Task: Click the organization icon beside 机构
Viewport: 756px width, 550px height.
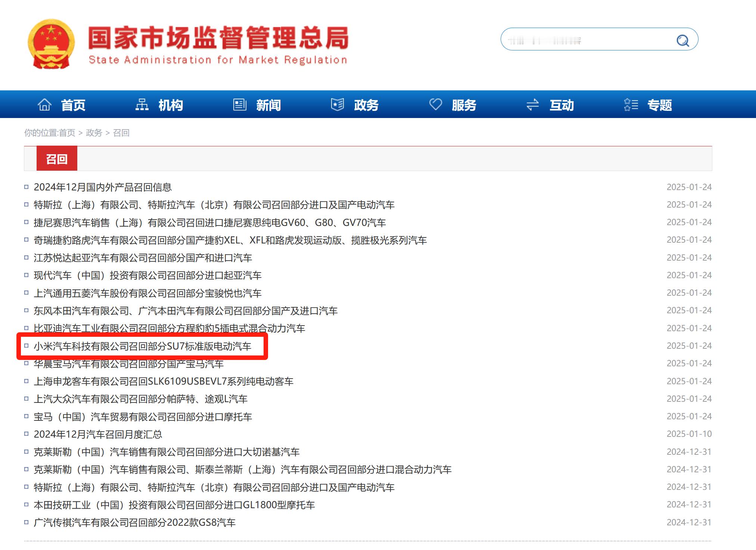Action: pos(142,105)
